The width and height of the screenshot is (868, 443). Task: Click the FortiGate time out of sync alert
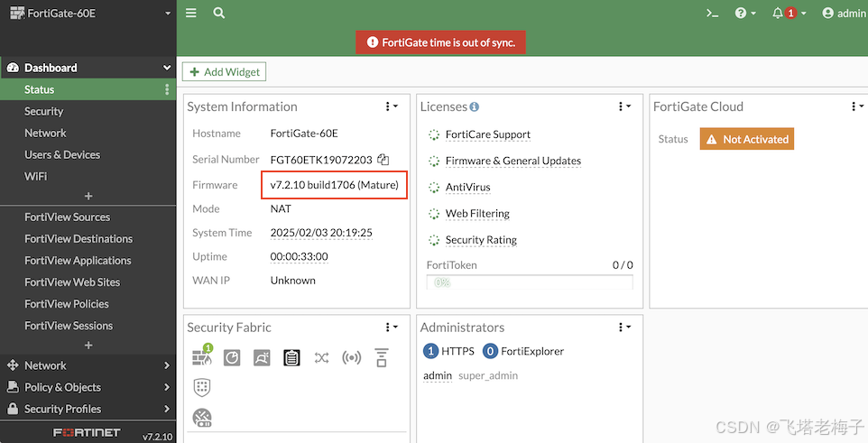[x=440, y=42]
